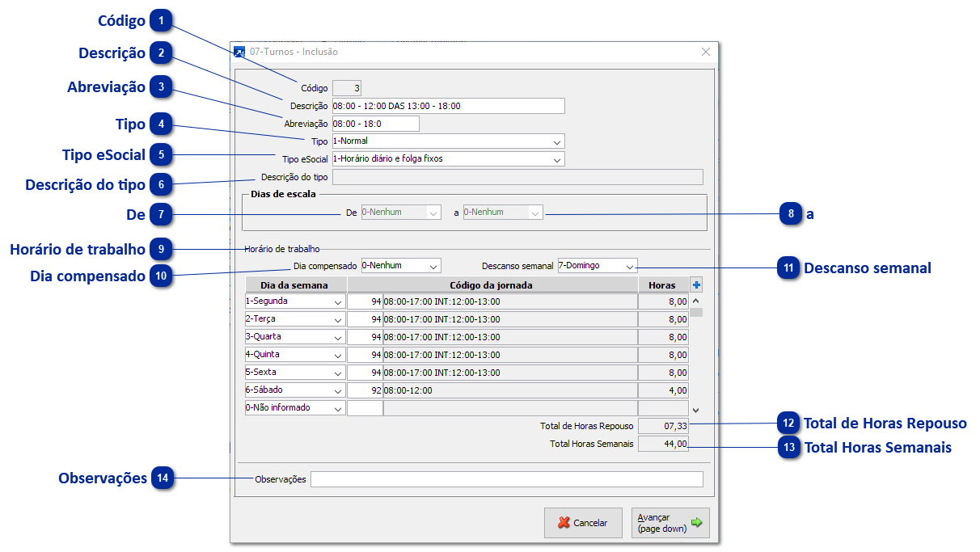Click the Horas column header
This screenshot has width=980, height=552.
click(x=663, y=284)
